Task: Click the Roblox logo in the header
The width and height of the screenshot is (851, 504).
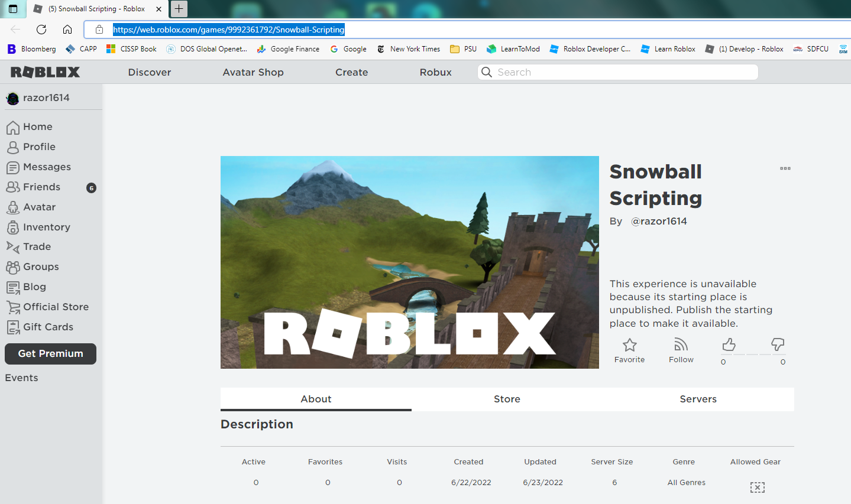Action: (46, 72)
